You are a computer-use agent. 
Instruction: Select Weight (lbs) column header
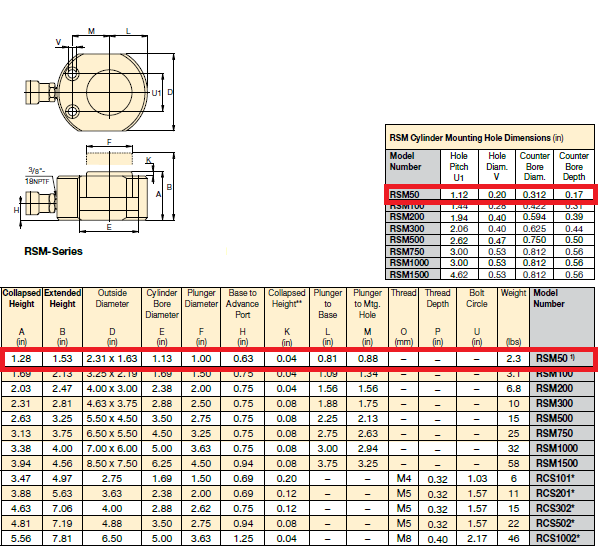513,317
